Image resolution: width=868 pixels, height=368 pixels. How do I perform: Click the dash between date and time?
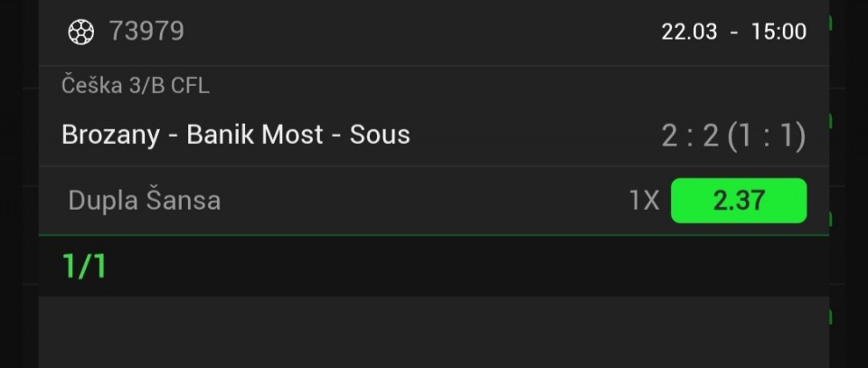coord(733,33)
